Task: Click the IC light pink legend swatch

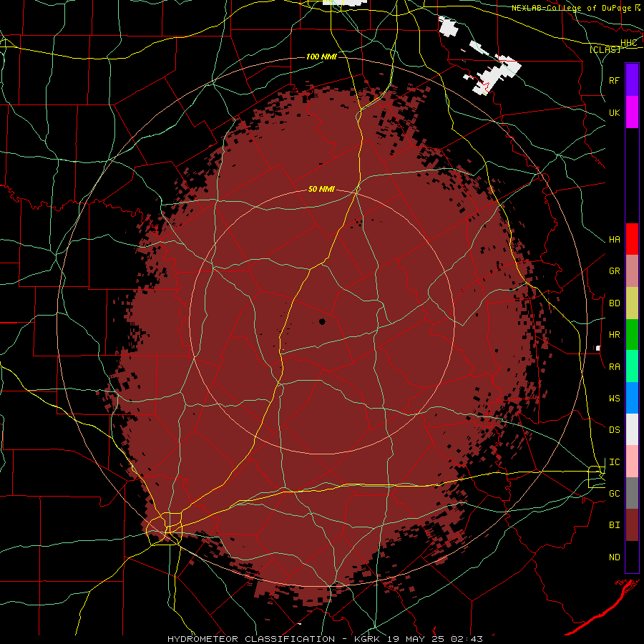Action: [x=632, y=462]
